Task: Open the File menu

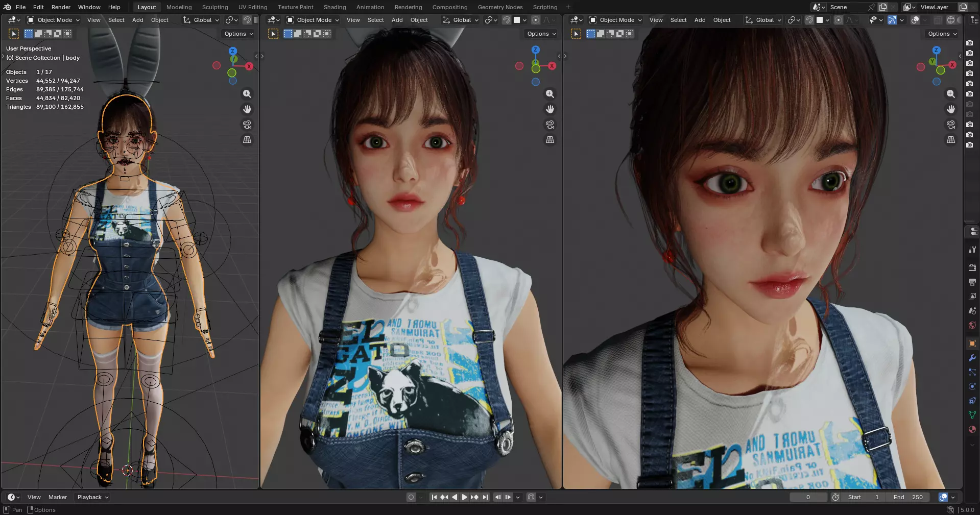Action: tap(21, 7)
